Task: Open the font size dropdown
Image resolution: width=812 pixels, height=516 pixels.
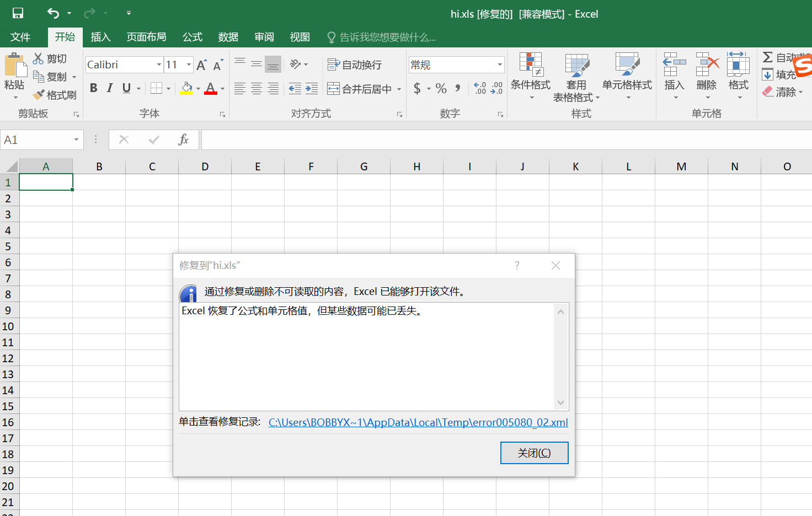Action: click(x=189, y=64)
